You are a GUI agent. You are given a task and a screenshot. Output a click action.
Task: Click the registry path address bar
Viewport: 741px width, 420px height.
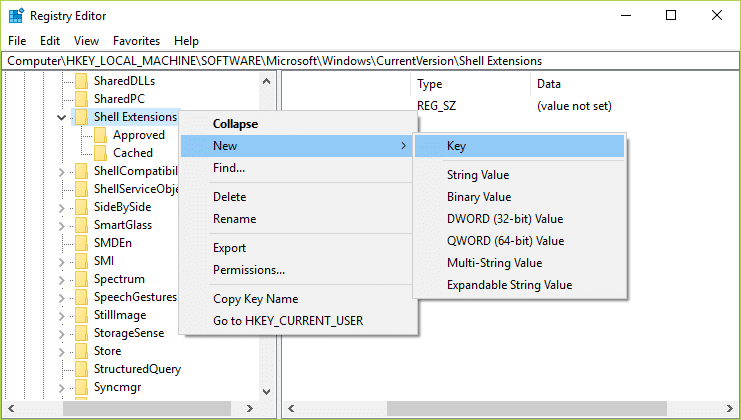(x=370, y=61)
